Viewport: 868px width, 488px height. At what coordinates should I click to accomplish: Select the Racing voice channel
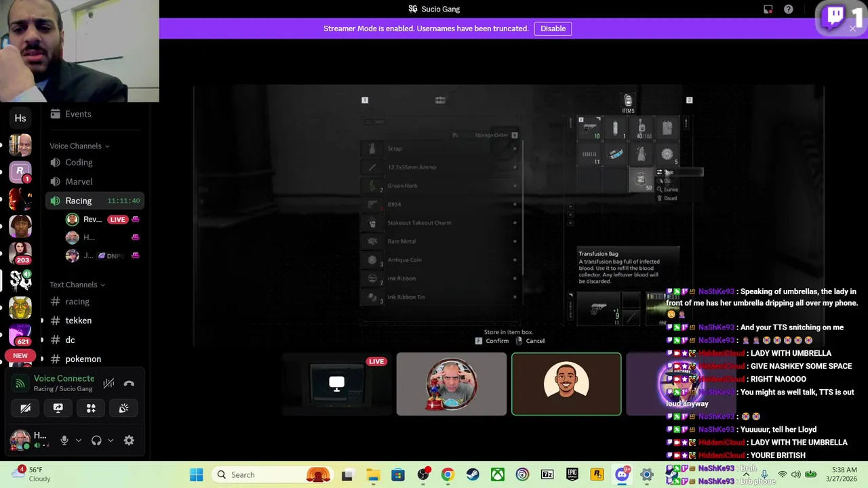coord(95,201)
